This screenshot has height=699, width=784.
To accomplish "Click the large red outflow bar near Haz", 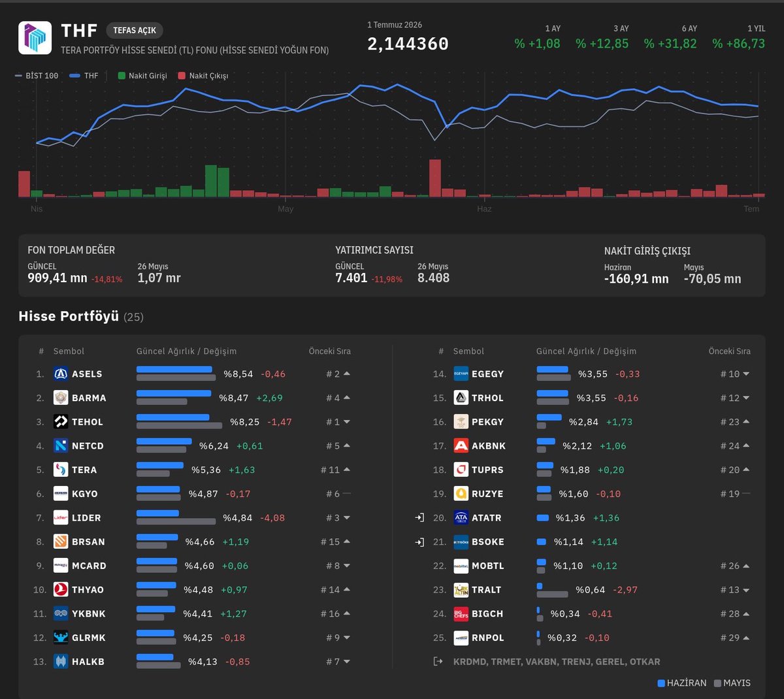I will point(434,178).
